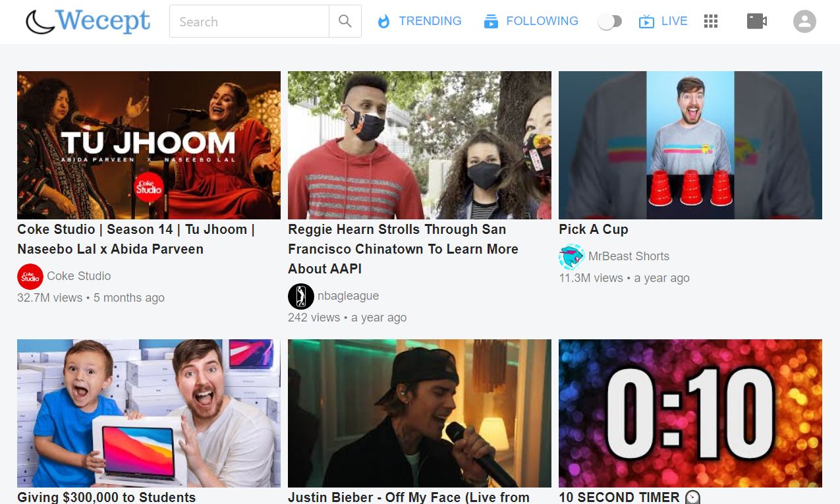
Task: Open the Reggie Hearn Chinatown video thumbnail
Action: pos(420,145)
